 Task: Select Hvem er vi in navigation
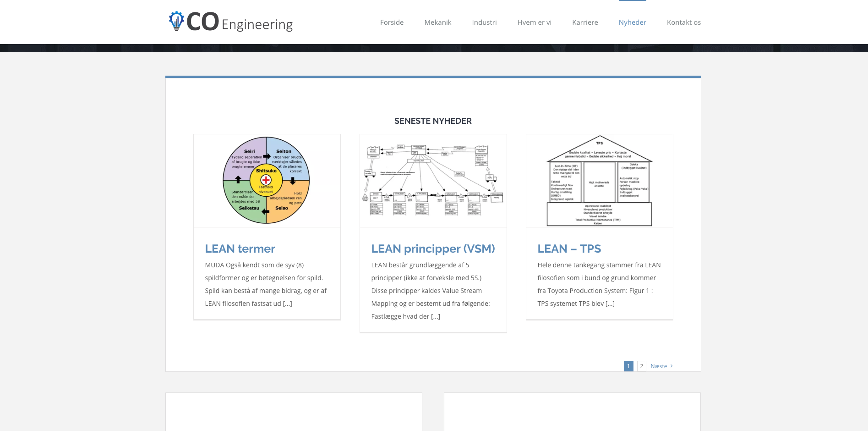[x=534, y=22]
